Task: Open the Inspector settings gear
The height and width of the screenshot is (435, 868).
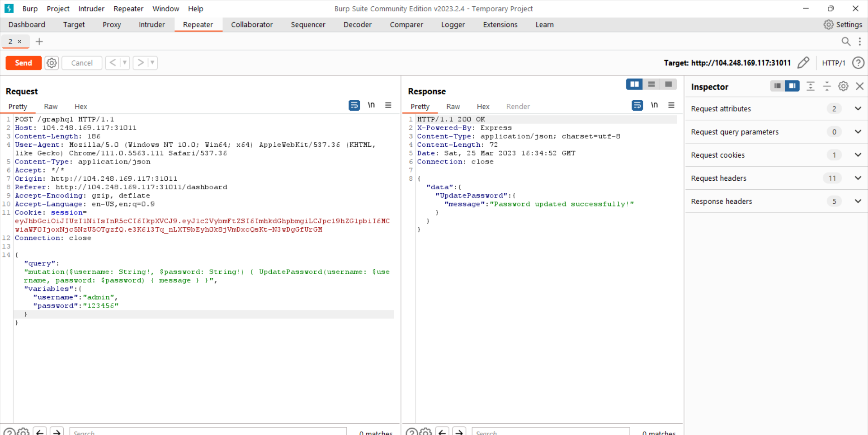Action: pyautogui.click(x=843, y=86)
